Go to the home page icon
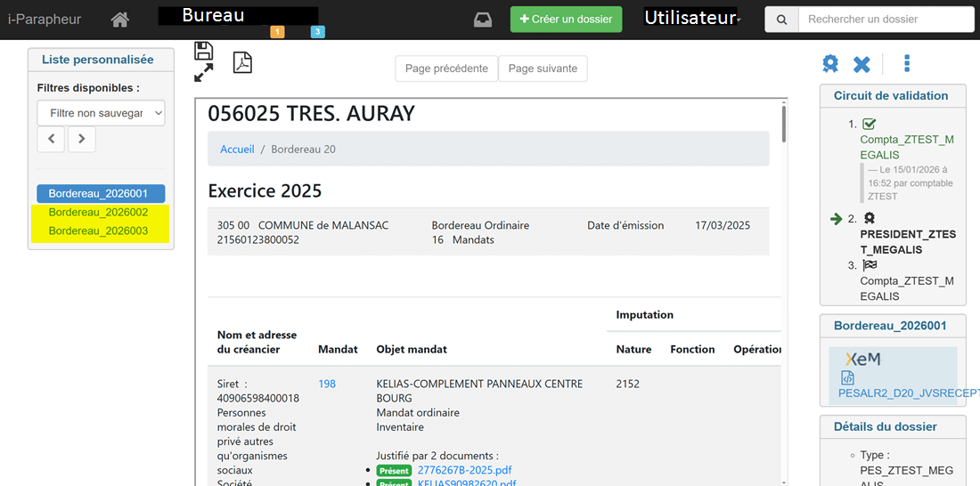This screenshot has height=486, width=980. pos(119,20)
